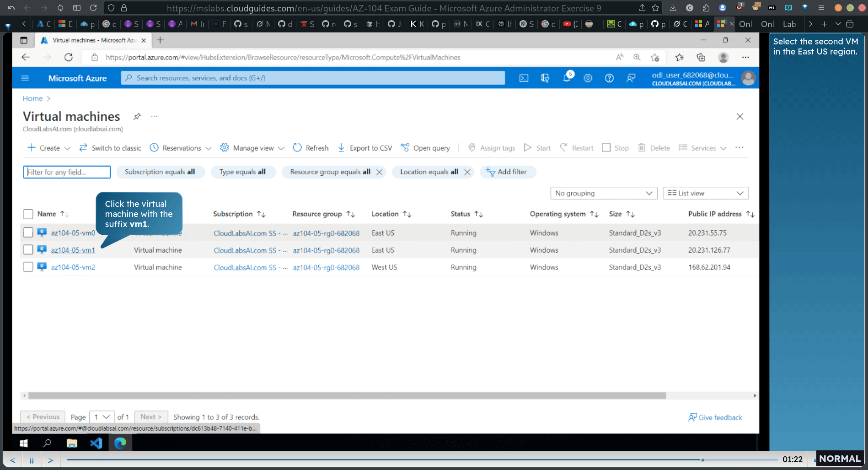Open the Directories and subscriptions filter icon
Screen dimensions: 868x470
[545, 78]
